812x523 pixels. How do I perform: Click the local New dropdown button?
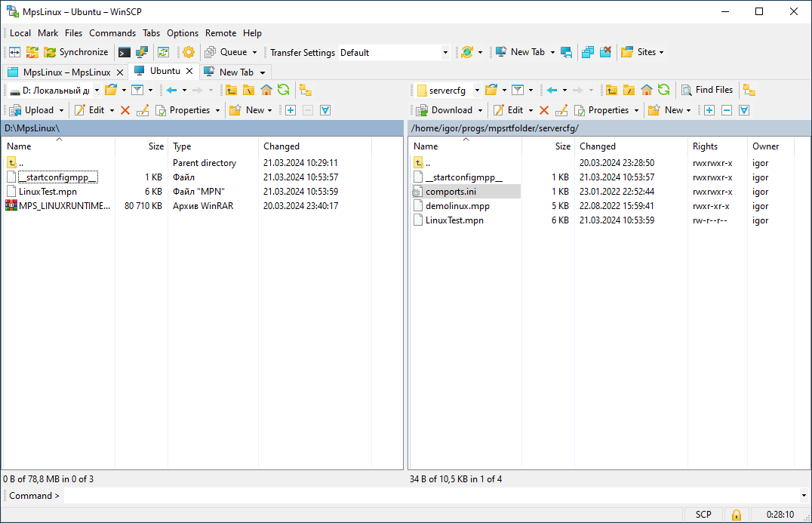[x=251, y=110]
